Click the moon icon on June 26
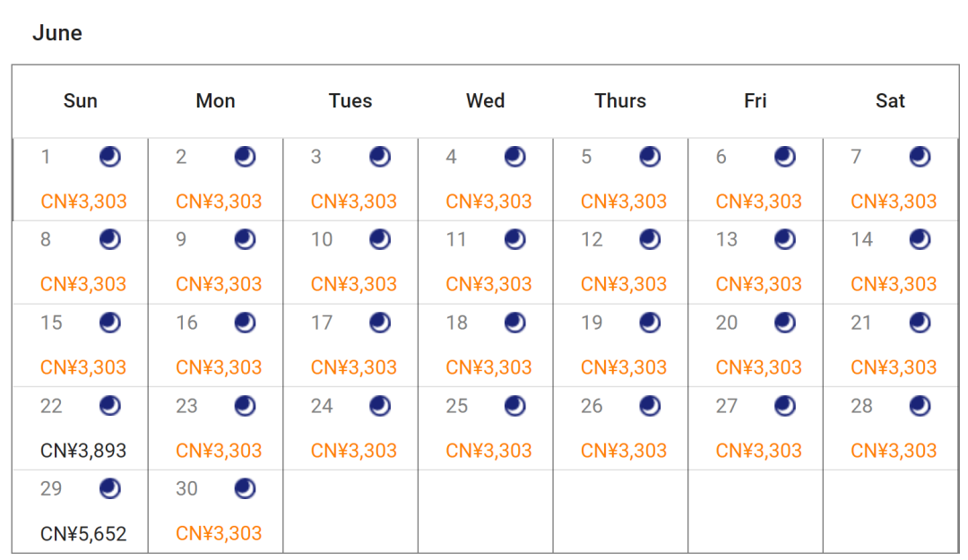Screen dimensions: 968x560 650,406
